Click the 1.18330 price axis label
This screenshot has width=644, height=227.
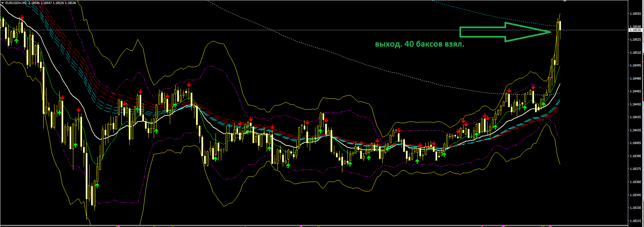click(635, 208)
